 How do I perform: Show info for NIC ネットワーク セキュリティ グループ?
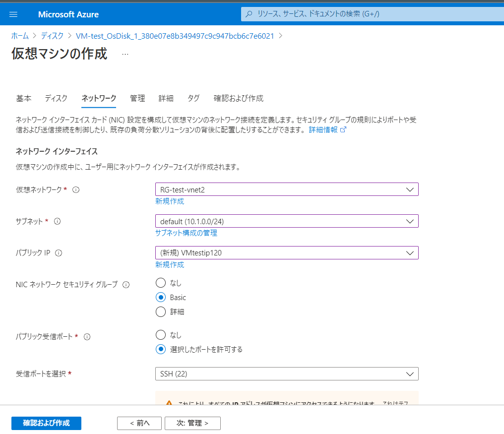pyautogui.click(x=126, y=285)
